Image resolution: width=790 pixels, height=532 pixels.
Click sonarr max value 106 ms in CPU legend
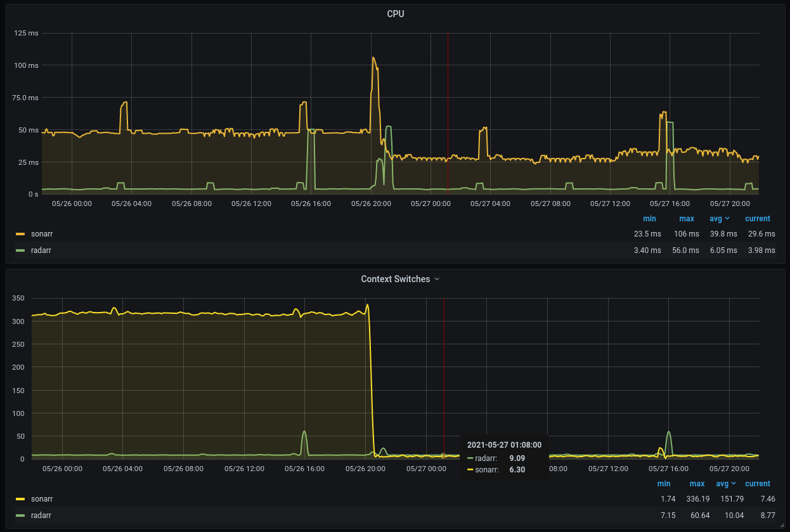[x=686, y=234]
